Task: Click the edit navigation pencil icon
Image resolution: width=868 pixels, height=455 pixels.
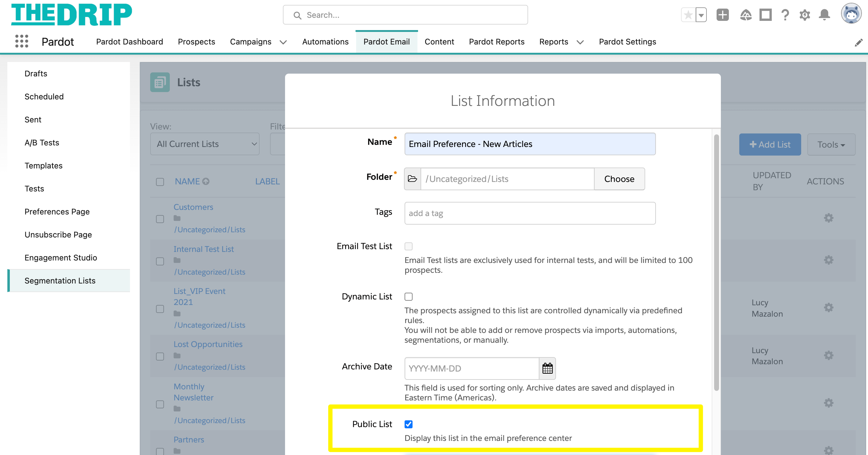Action: coord(858,43)
